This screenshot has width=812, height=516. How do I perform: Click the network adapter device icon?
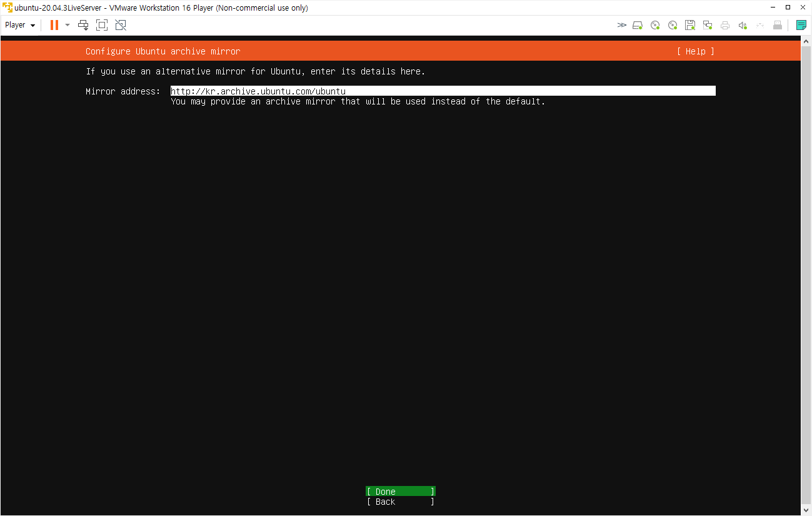coord(708,25)
